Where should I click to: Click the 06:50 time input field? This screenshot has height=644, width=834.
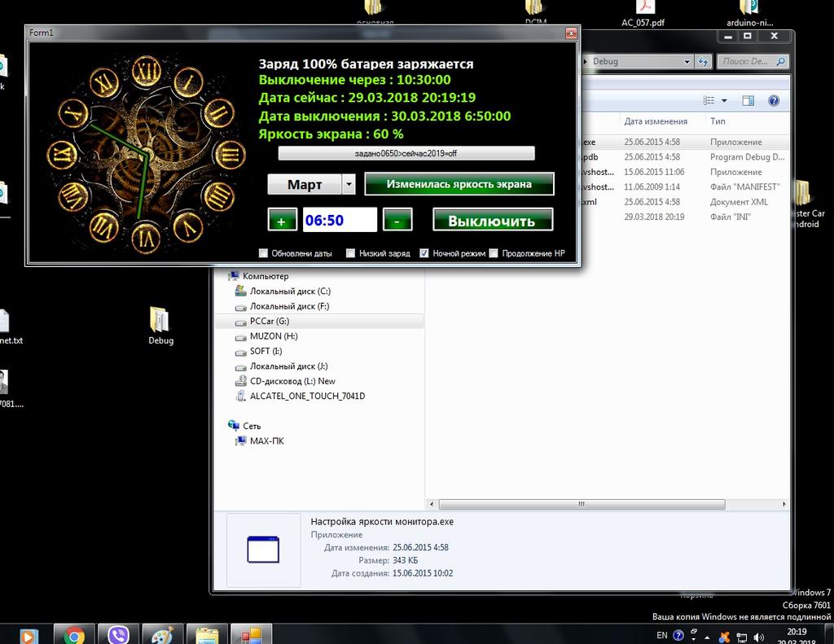[x=340, y=221]
